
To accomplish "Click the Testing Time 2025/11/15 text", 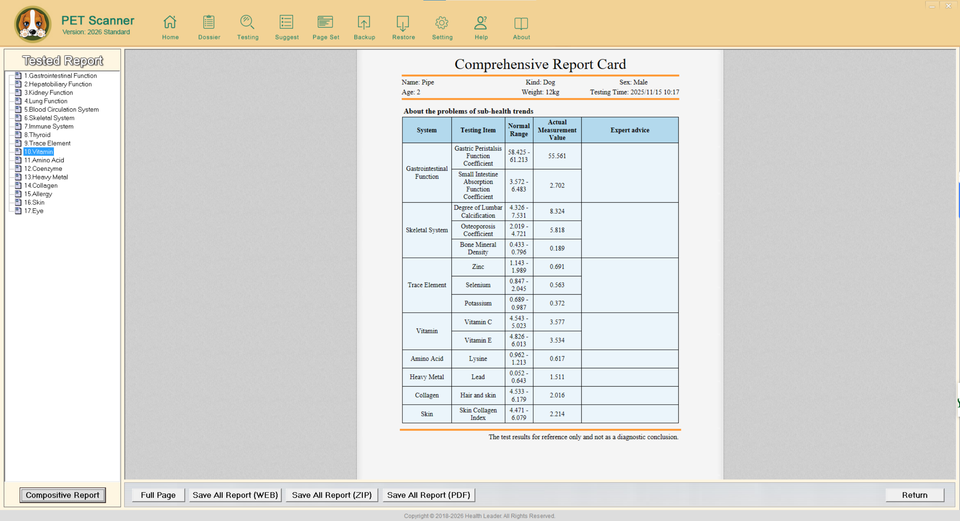I will (x=634, y=92).
